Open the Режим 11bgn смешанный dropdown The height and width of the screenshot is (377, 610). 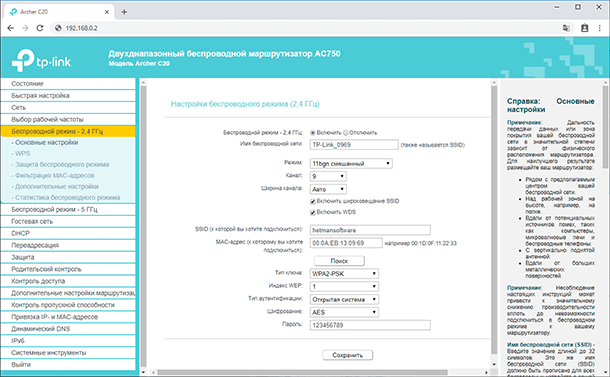tap(351, 163)
